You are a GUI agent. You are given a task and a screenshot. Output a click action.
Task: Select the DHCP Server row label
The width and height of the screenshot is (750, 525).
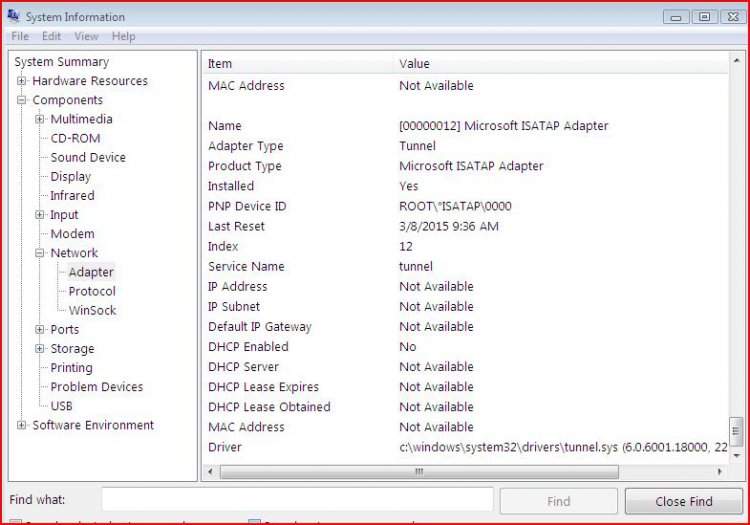click(x=243, y=367)
